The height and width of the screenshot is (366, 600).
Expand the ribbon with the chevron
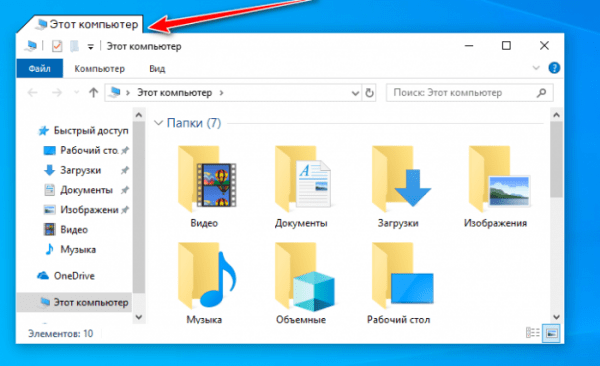point(536,68)
